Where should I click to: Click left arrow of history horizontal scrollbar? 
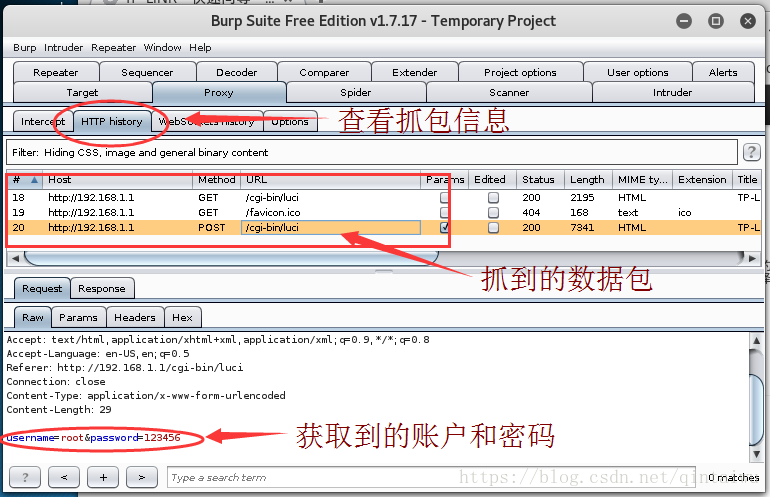click(15, 258)
